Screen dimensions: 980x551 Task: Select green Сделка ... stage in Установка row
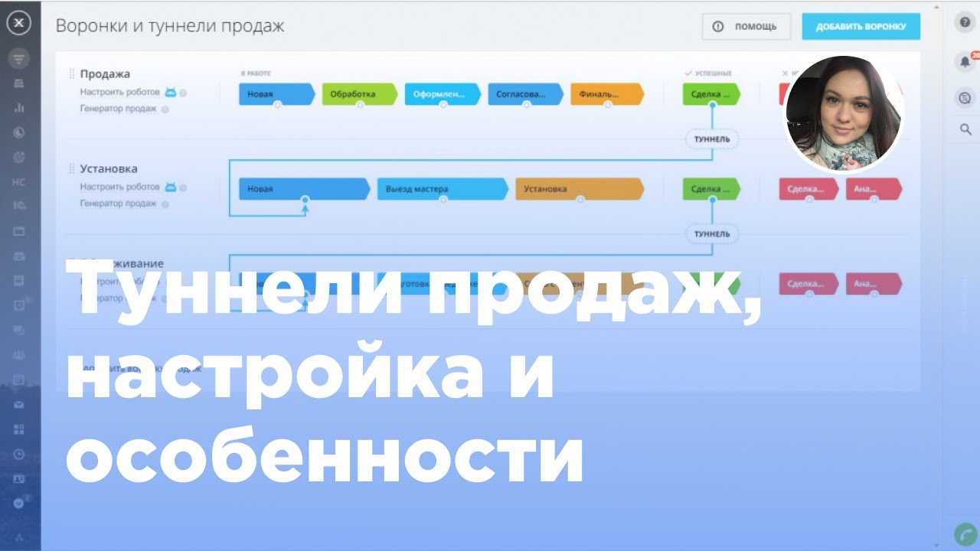click(711, 189)
